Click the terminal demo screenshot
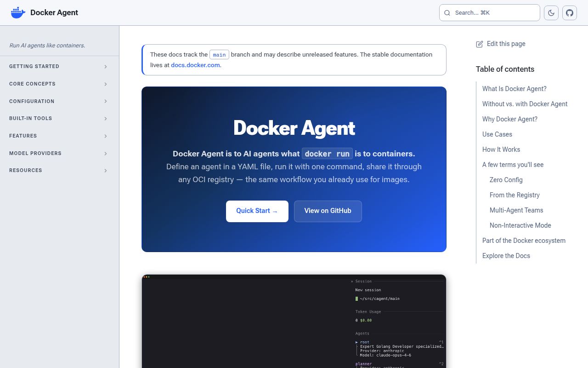The height and width of the screenshot is (368, 588). (294, 321)
